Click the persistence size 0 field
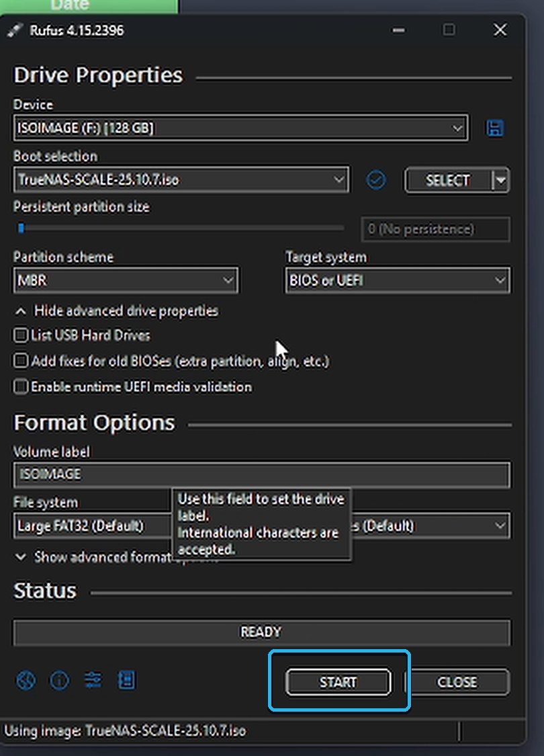 [436, 229]
